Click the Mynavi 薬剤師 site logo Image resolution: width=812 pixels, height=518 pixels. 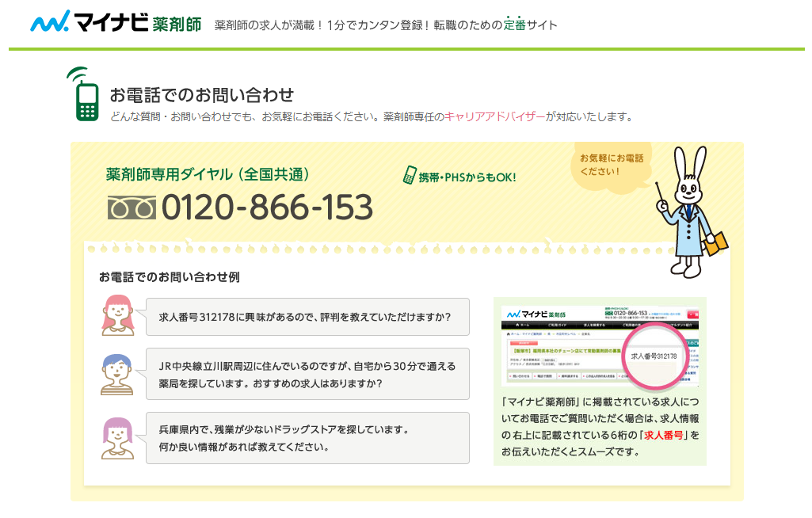pos(116,21)
